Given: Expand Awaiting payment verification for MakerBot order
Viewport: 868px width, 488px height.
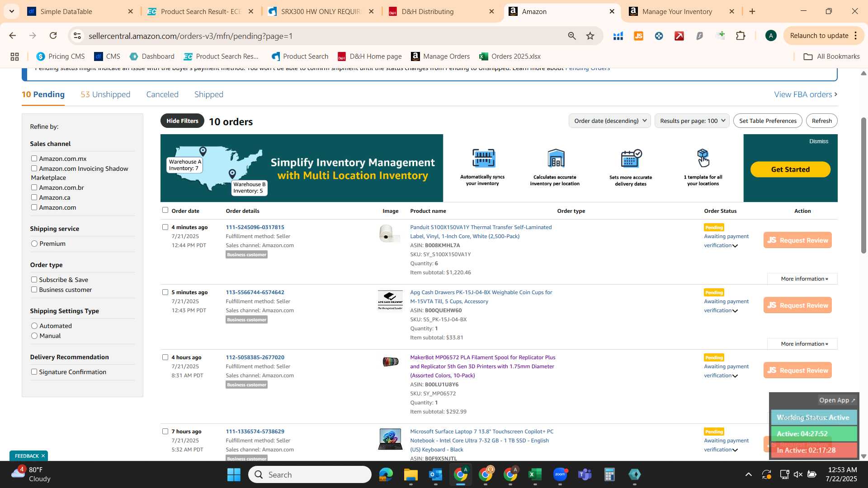Looking at the screenshot, I should tap(735, 376).
